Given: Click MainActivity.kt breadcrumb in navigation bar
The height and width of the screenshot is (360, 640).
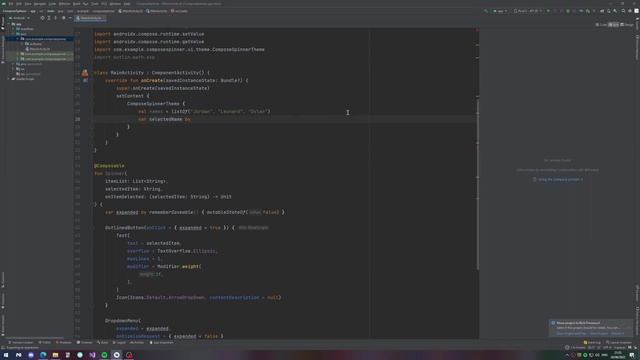Looking at the screenshot, I should pos(130,11).
